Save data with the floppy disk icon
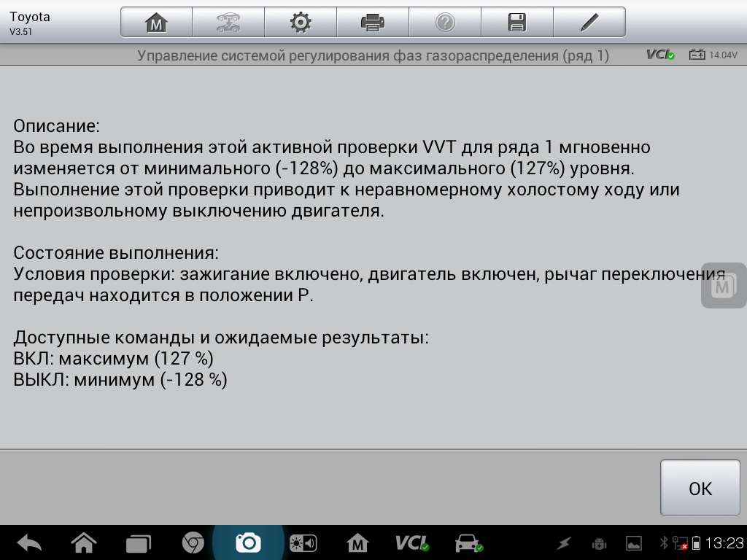This screenshot has height=560, width=747. [517, 23]
